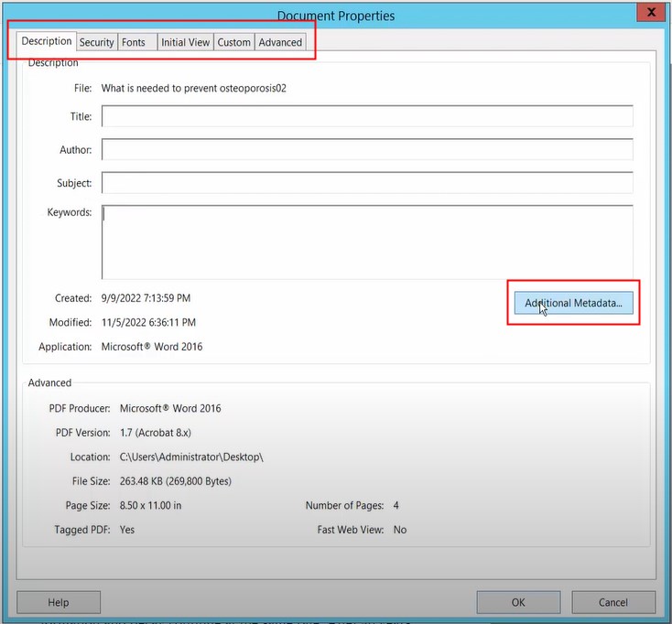The image size is (672, 624).
Task: Open the Advanced tab
Action: point(280,42)
